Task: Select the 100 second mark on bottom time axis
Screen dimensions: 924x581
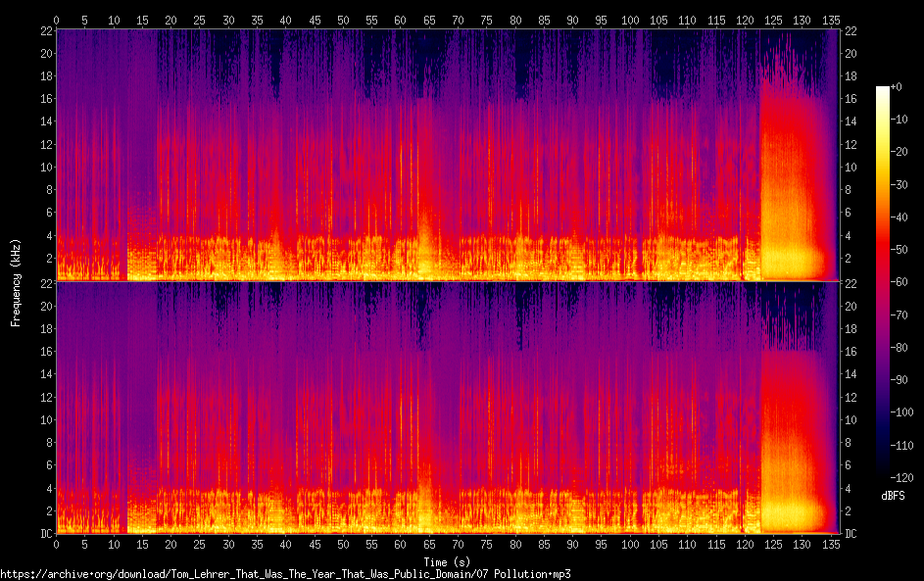Action: 630,544
